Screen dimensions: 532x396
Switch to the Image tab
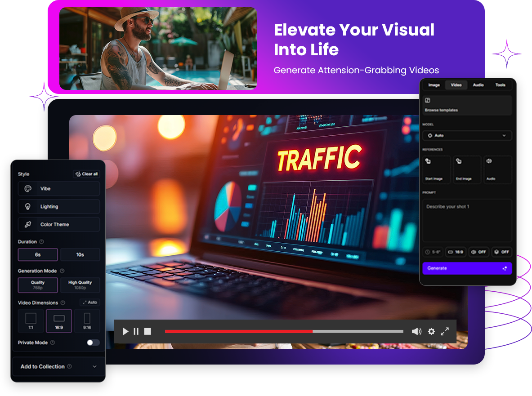434,85
